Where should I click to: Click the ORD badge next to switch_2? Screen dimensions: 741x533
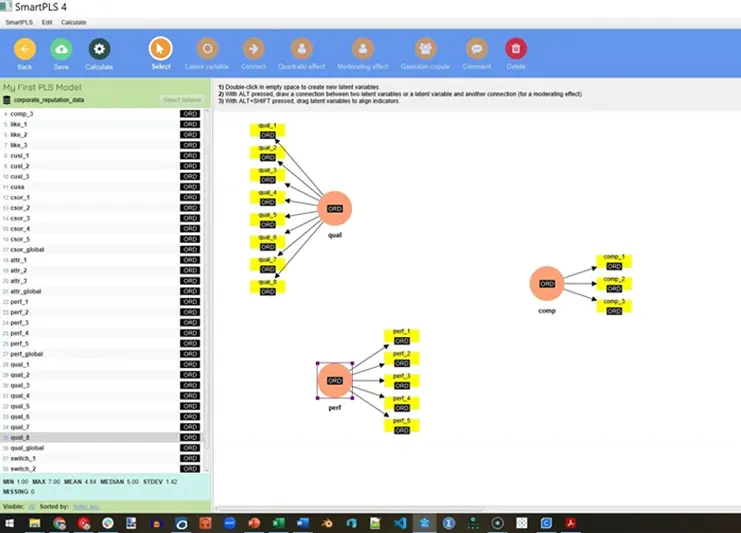pyautogui.click(x=190, y=469)
